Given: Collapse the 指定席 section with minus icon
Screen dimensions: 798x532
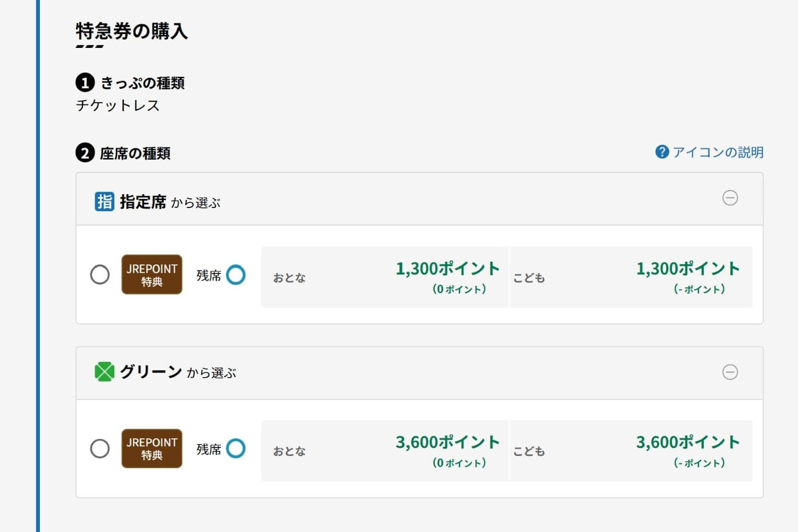Looking at the screenshot, I should (x=730, y=198).
